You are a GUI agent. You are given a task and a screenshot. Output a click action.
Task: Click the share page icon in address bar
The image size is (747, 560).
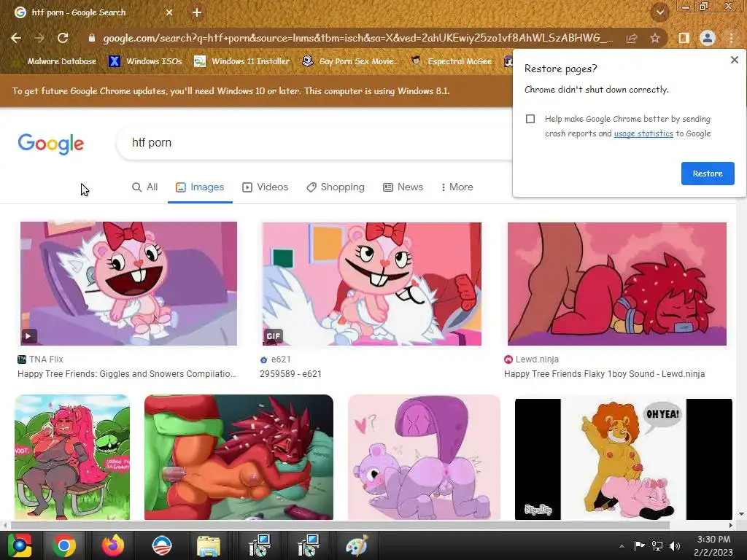(632, 38)
